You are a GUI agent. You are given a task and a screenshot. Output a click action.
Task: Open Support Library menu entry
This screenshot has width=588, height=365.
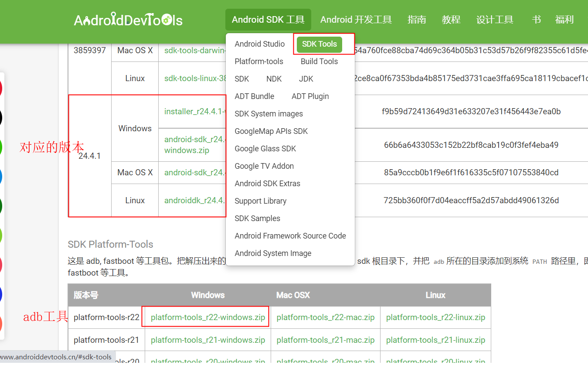261,201
